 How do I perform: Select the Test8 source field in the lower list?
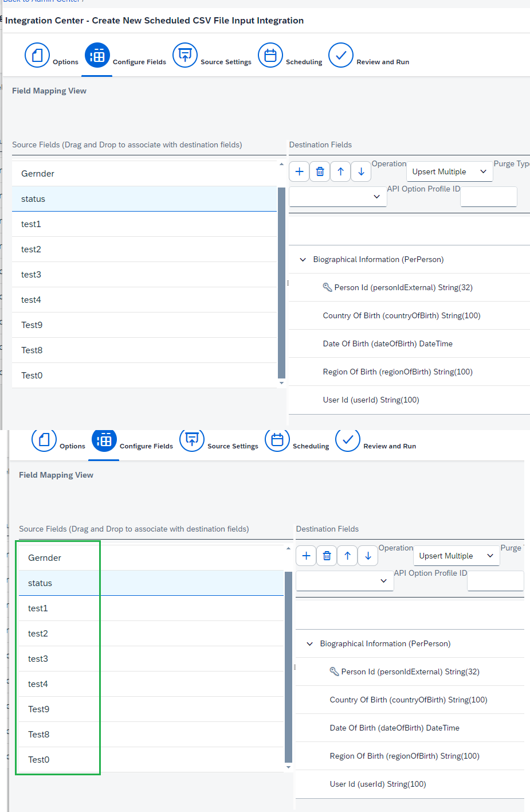[151, 735]
